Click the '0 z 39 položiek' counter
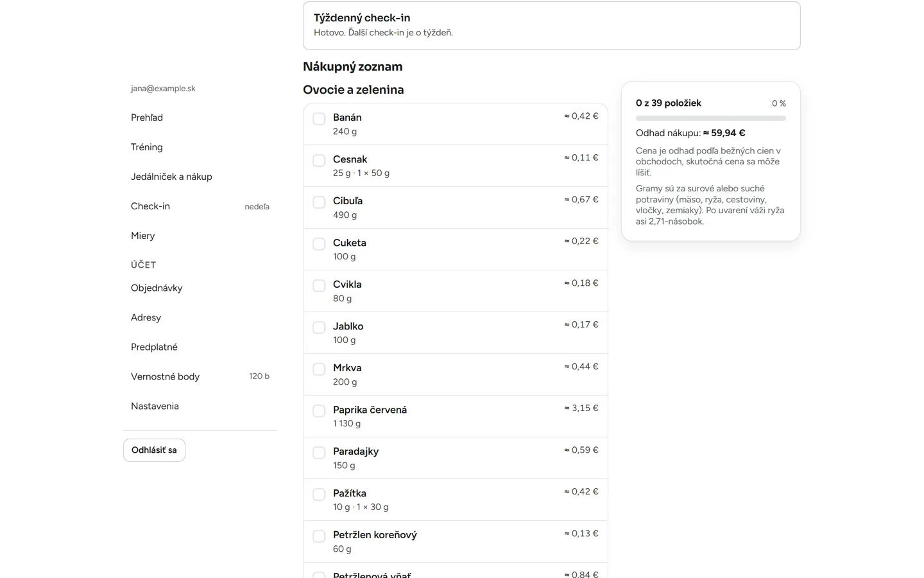 (x=669, y=103)
